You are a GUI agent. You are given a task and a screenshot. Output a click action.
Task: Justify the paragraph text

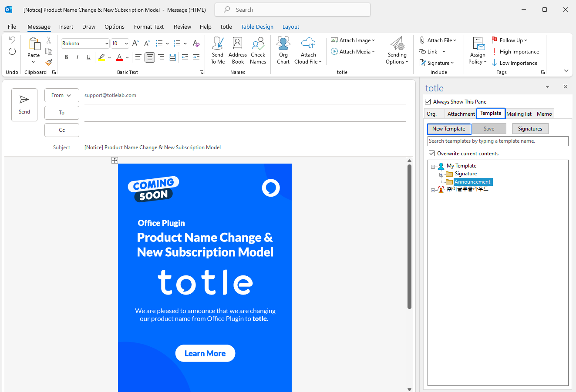(x=172, y=57)
